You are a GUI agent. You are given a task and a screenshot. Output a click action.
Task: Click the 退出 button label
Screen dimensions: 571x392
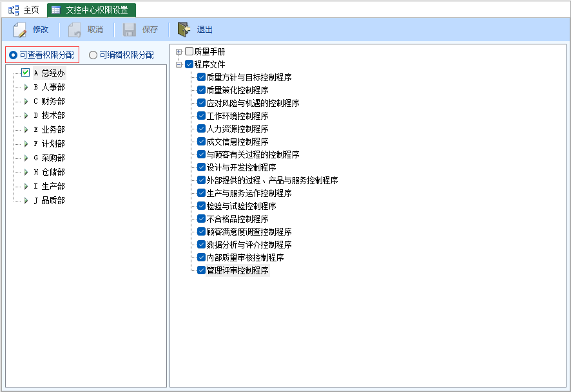(x=205, y=30)
